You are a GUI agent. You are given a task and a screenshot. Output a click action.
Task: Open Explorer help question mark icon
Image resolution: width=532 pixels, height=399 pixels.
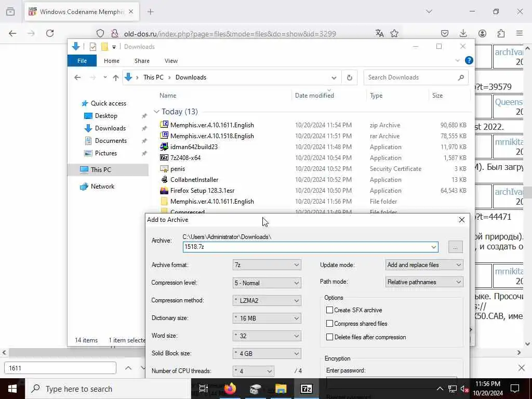469,60
